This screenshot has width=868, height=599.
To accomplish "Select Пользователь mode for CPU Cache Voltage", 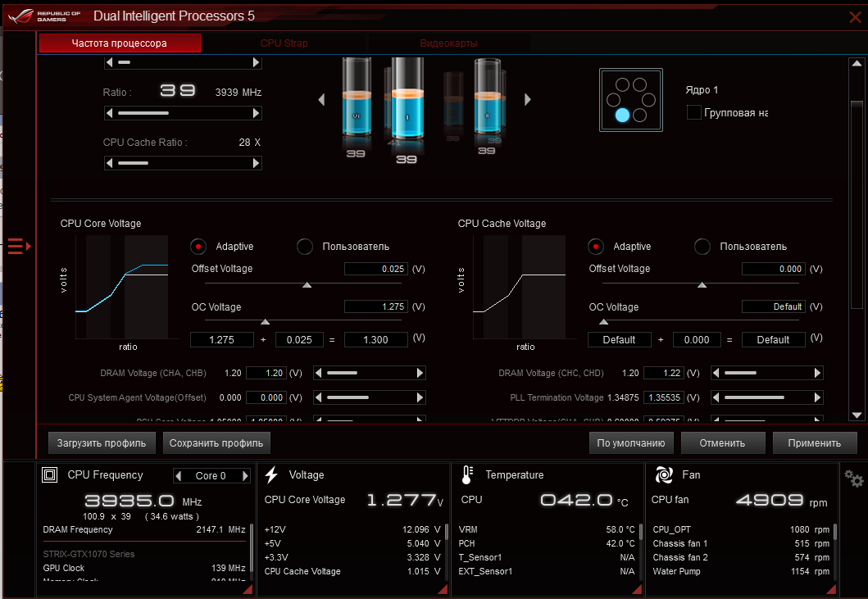I will coord(702,247).
